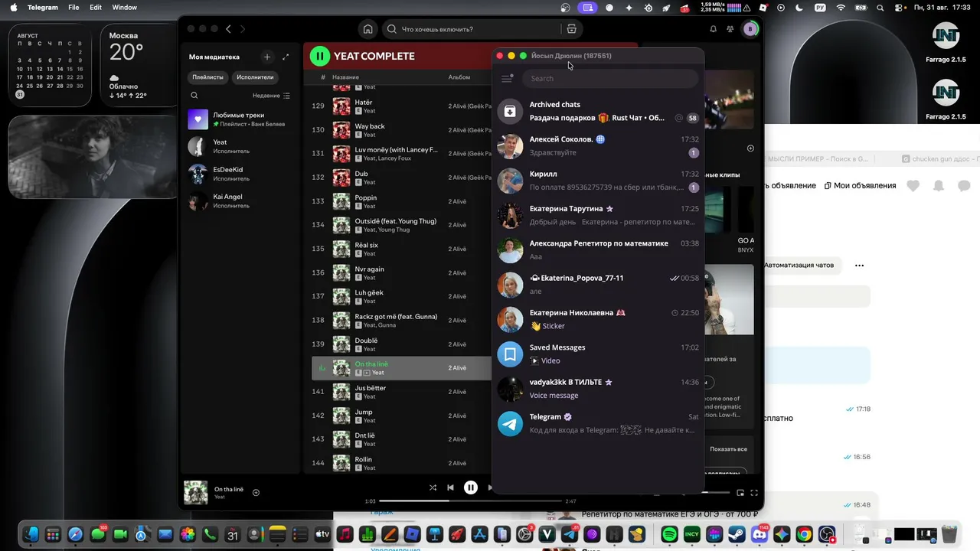Open Недавние sort order dropdown
Image resolution: width=980 pixels, height=551 pixels.
[x=272, y=96]
